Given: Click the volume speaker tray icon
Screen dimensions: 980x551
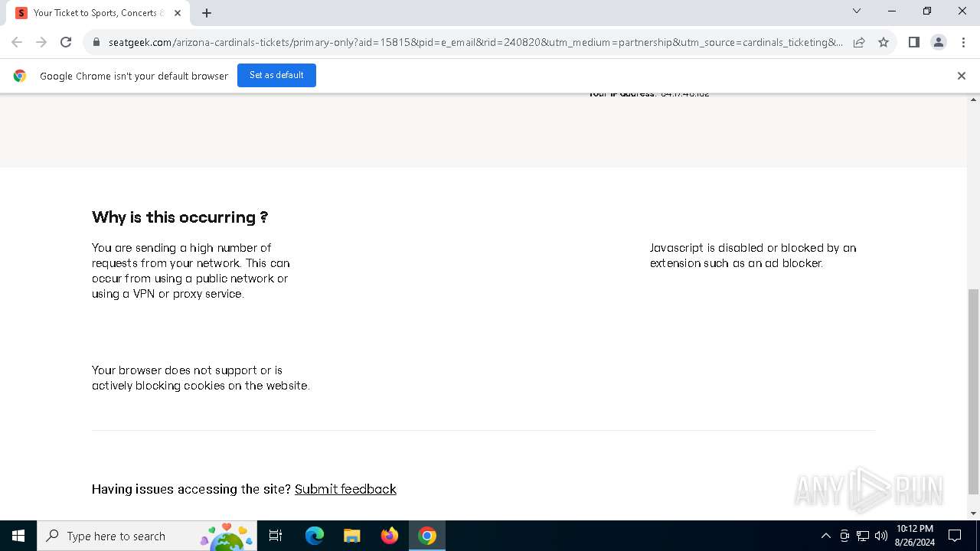Looking at the screenshot, I should pos(880,536).
